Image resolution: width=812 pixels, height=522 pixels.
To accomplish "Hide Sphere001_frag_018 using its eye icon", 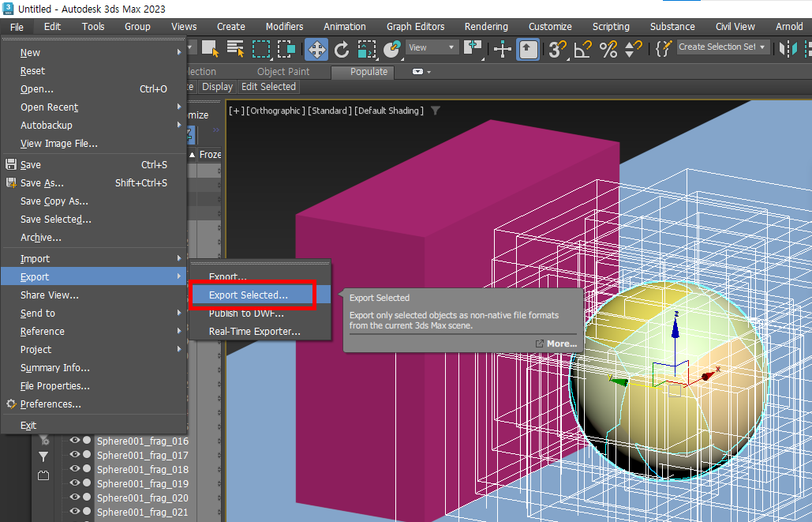I will point(75,468).
